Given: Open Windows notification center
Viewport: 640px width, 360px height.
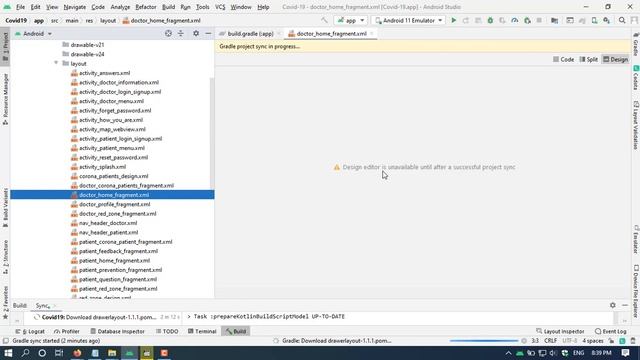Looking at the screenshot, I should (x=625, y=353).
